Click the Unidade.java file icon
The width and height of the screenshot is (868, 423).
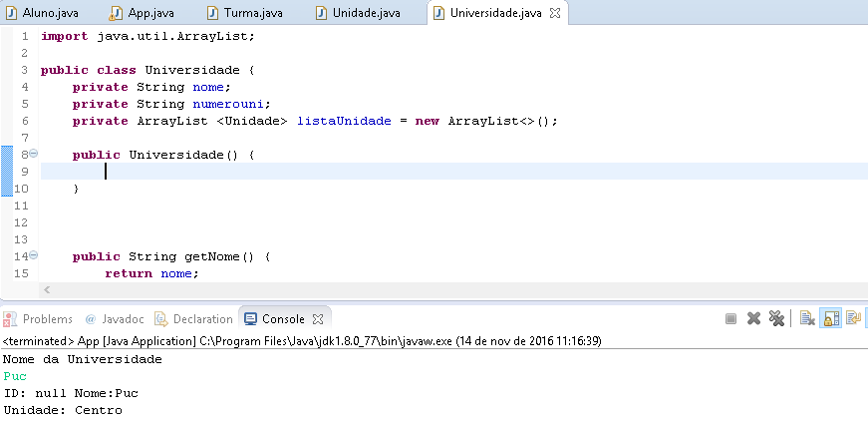pos(322,13)
